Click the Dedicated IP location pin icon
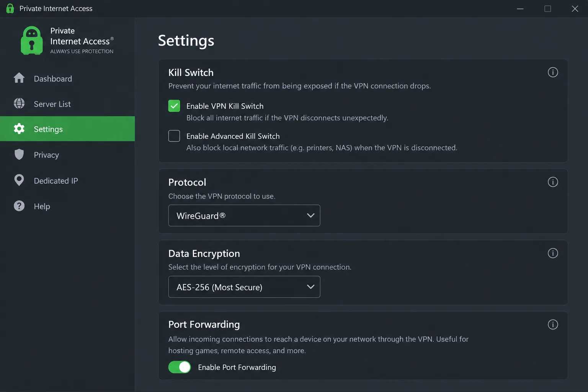This screenshot has width=588, height=392. (19, 180)
